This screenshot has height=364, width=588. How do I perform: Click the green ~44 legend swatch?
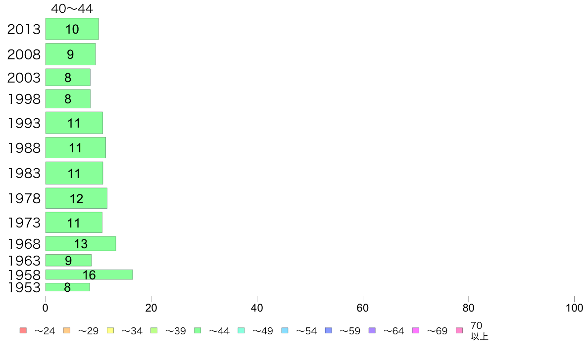(197, 330)
